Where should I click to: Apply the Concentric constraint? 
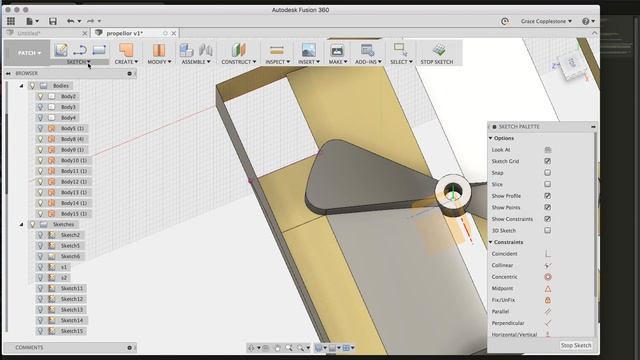pyautogui.click(x=548, y=277)
